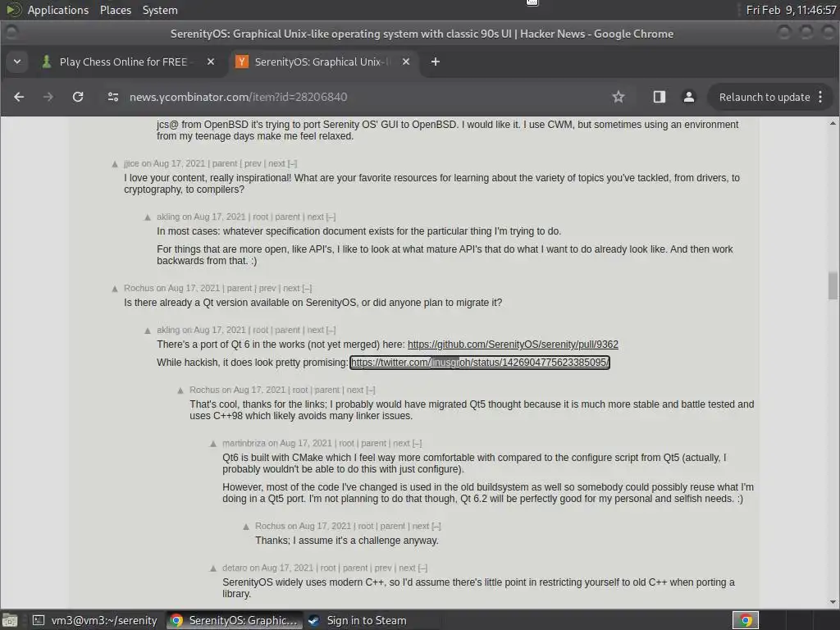This screenshot has width=840, height=630.
Task: Click 'next' link on detaro's comment
Action: 407,568
